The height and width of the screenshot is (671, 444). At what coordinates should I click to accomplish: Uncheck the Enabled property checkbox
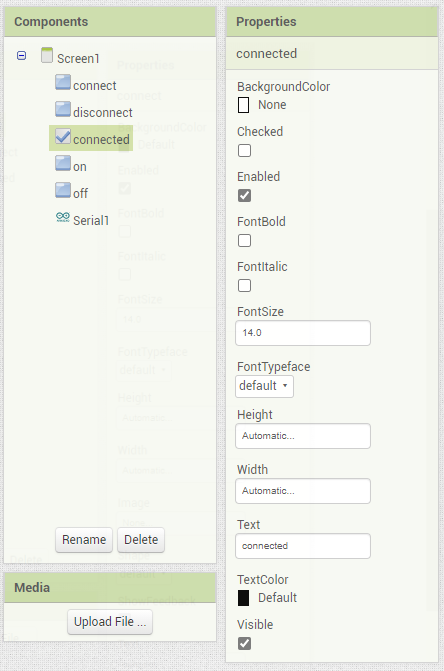click(x=244, y=196)
